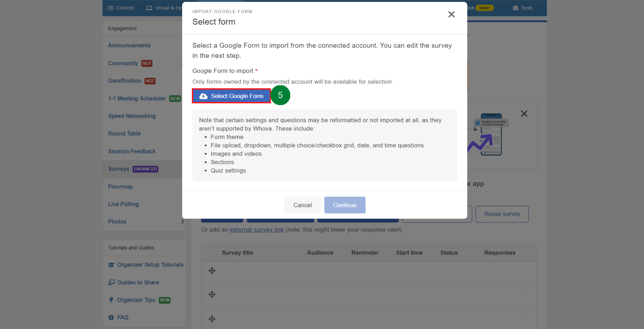Image resolution: width=644 pixels, height=329 pixels.
Task: Select Announcements in the Engagement sidebar
Action: [x=129, y=45]
